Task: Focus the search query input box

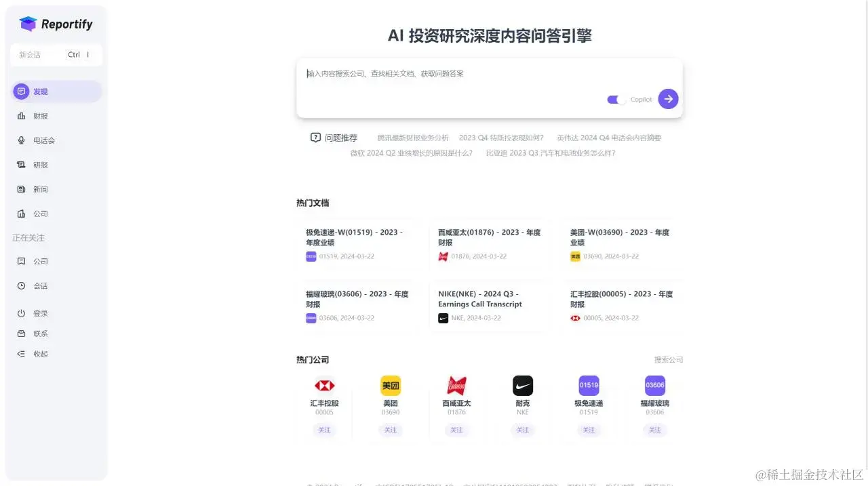Action: click(489, 74)
